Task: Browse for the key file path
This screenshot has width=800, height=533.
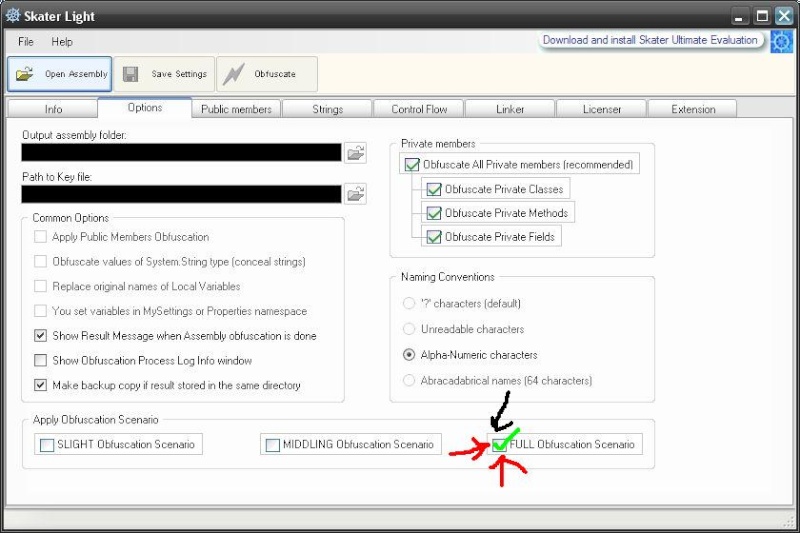Action: (x=355, y=194)
